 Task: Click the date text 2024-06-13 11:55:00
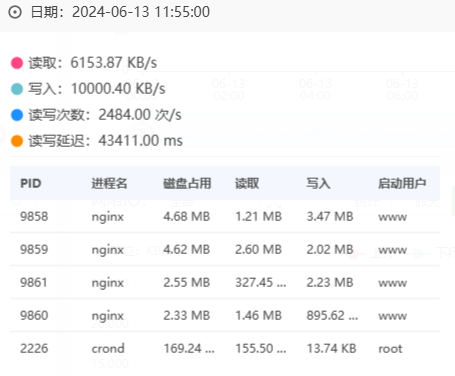point(141,12)
